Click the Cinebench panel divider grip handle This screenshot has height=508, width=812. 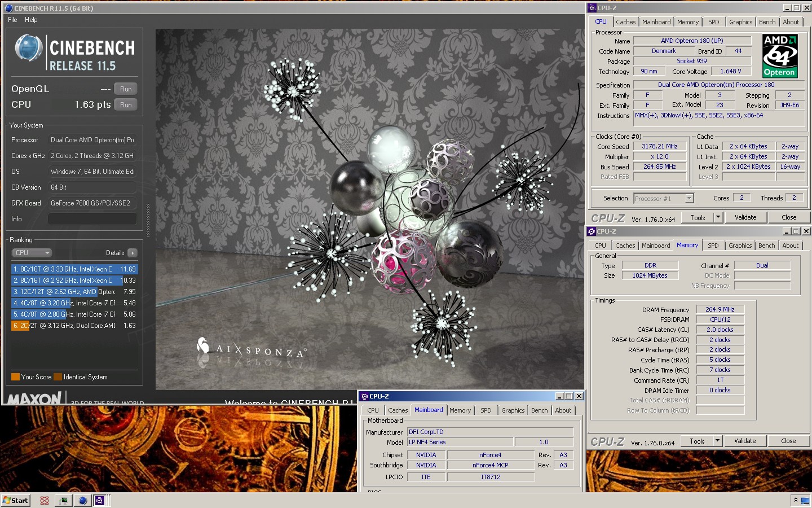[x=148, y=220]
